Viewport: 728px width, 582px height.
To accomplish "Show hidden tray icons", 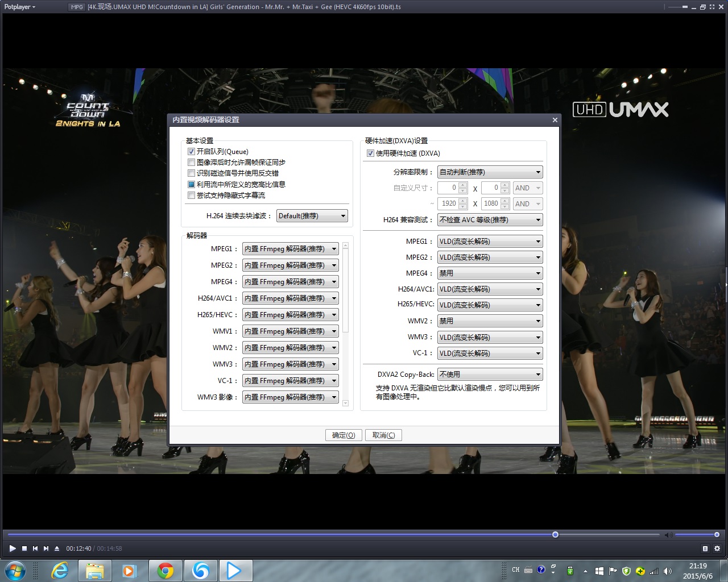I will click(585, 571).
